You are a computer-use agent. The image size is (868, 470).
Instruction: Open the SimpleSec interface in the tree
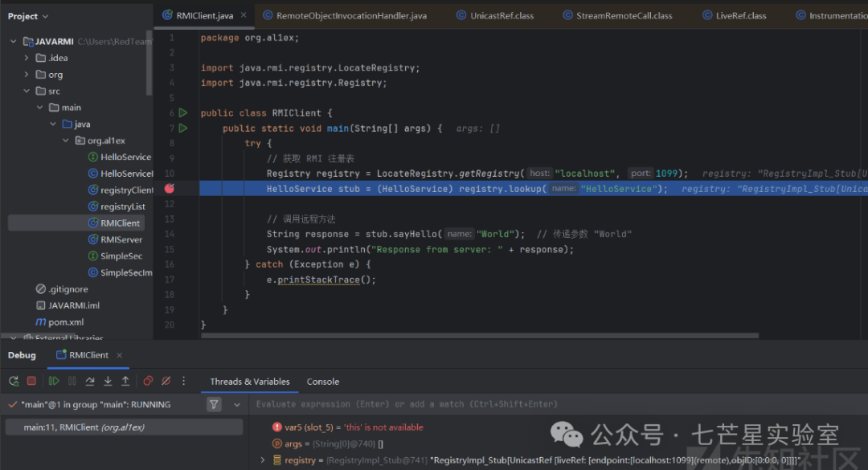pyautogui.click(x=115, y=256)
